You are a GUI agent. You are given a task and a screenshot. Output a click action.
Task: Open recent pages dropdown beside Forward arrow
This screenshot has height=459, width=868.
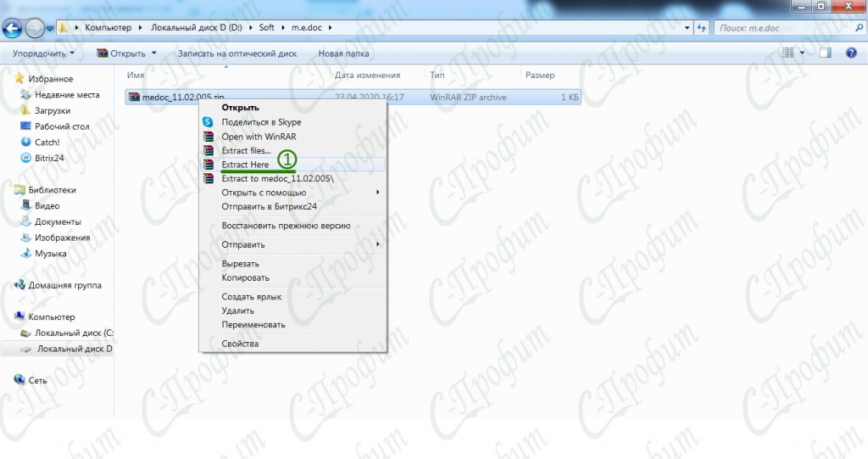50,28
